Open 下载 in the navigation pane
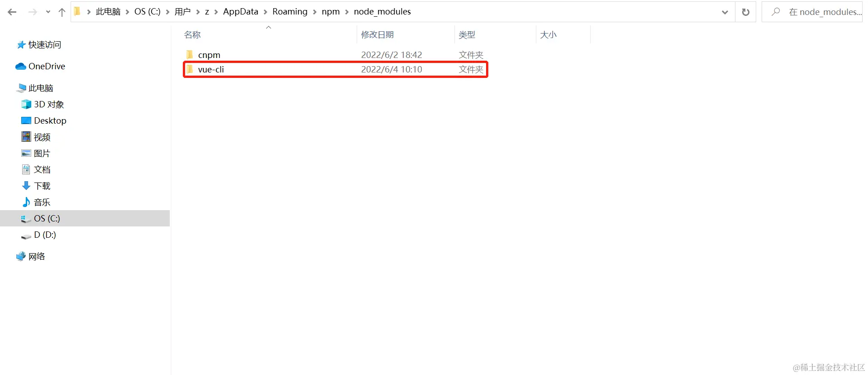This screenshot has height=375, width=868. coord(42,186)
